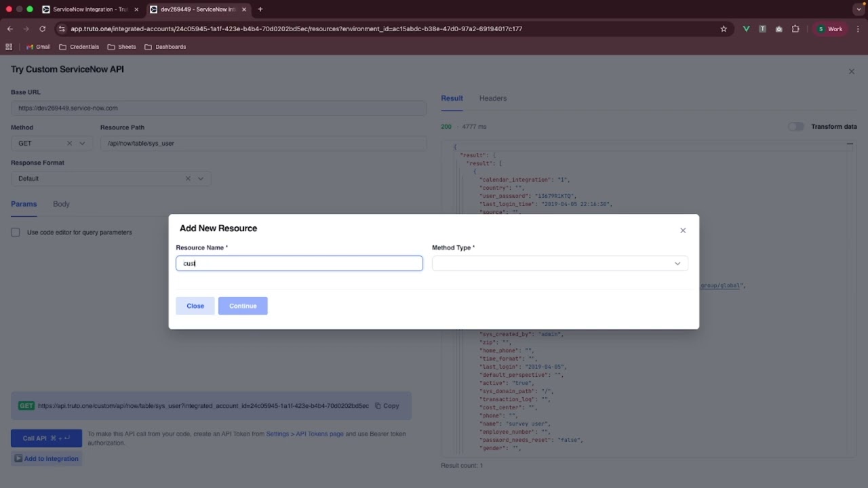
Task: Toggle the Transform data switch
Action: (796, 127)
